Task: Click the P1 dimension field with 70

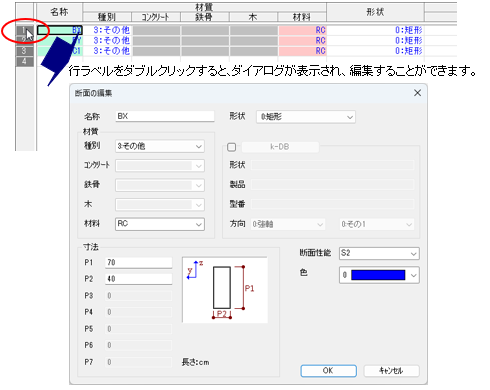Action: 139,263
